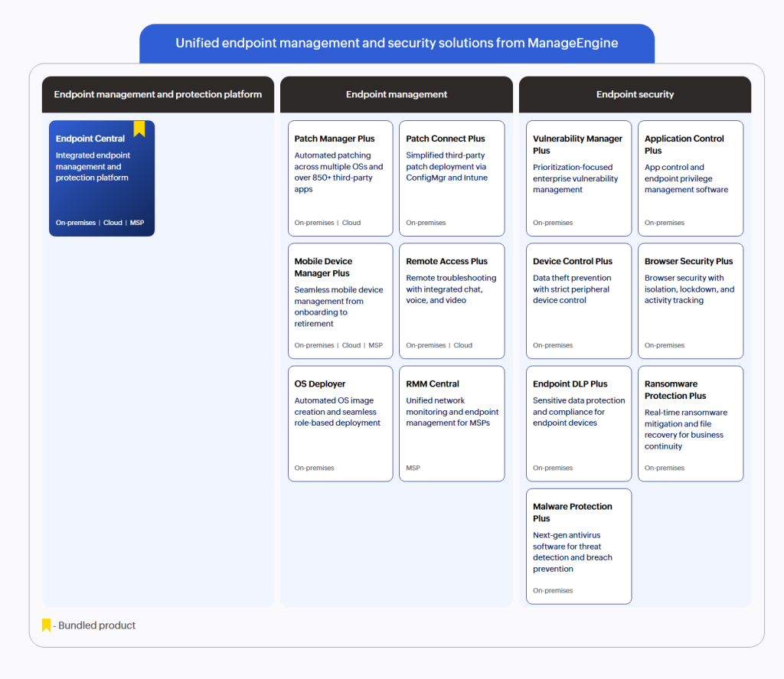
Task: Click the Endpoint management column header
Action: [397, 94]
